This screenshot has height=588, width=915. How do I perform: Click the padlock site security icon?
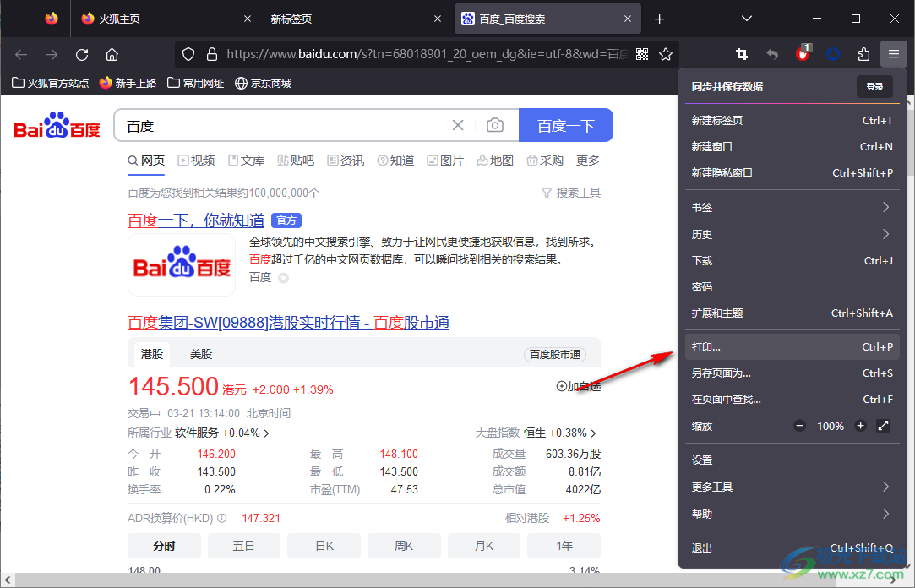tap(212, 54)
